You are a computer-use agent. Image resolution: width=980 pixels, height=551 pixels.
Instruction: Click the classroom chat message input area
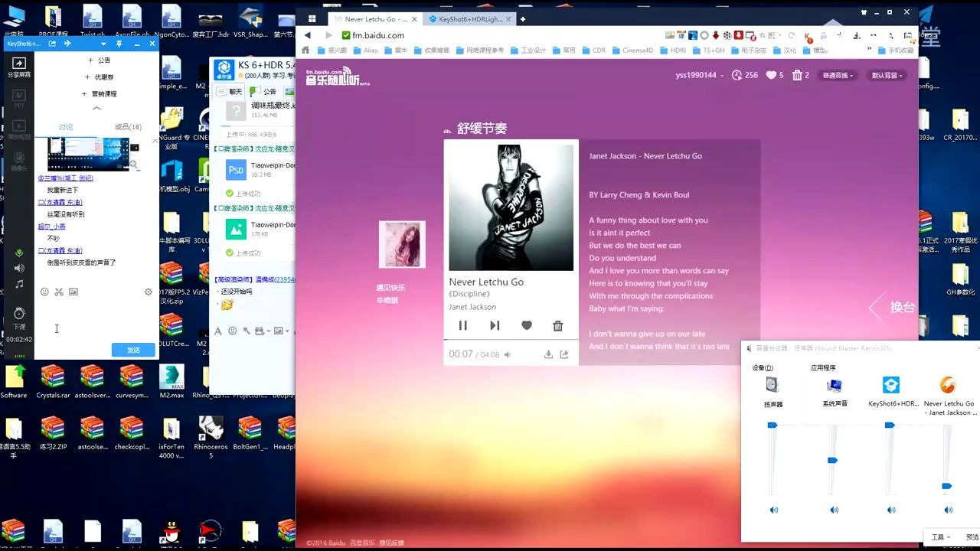tap(96, 320)
